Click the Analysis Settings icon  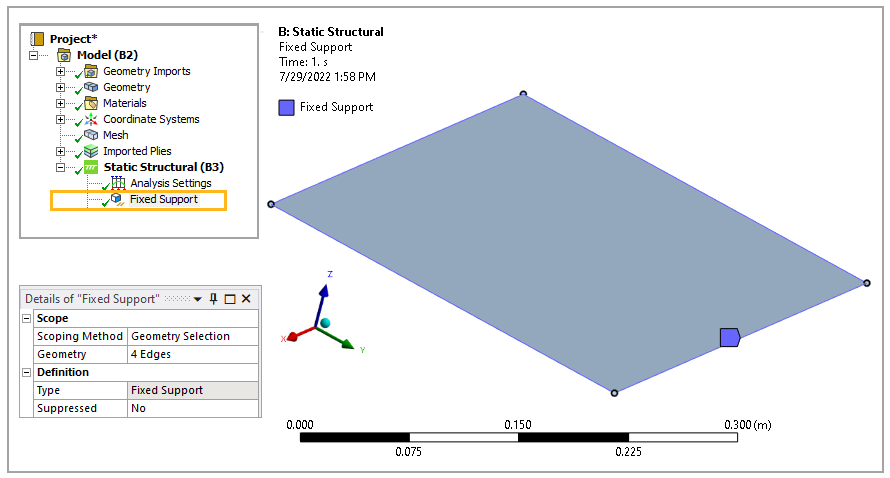118,183
